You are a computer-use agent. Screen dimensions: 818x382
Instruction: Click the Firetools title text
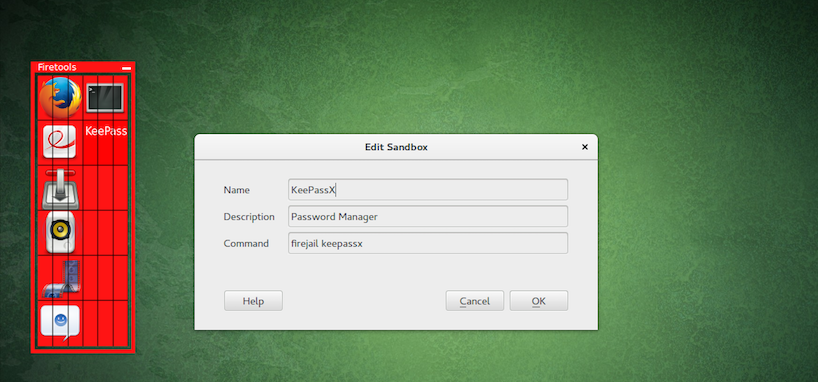tap(57, 67)
